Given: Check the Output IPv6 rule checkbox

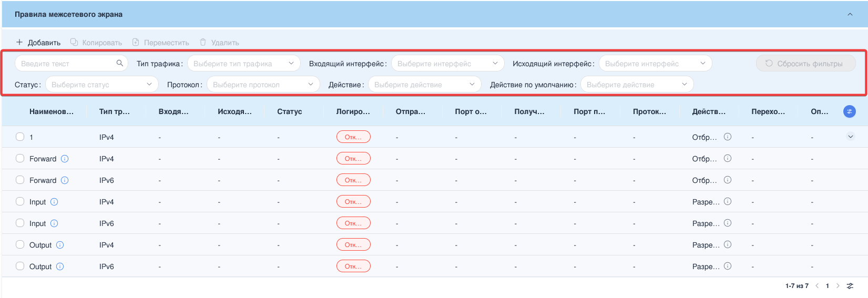Looking at the screenshot, I should click(20, 266).
